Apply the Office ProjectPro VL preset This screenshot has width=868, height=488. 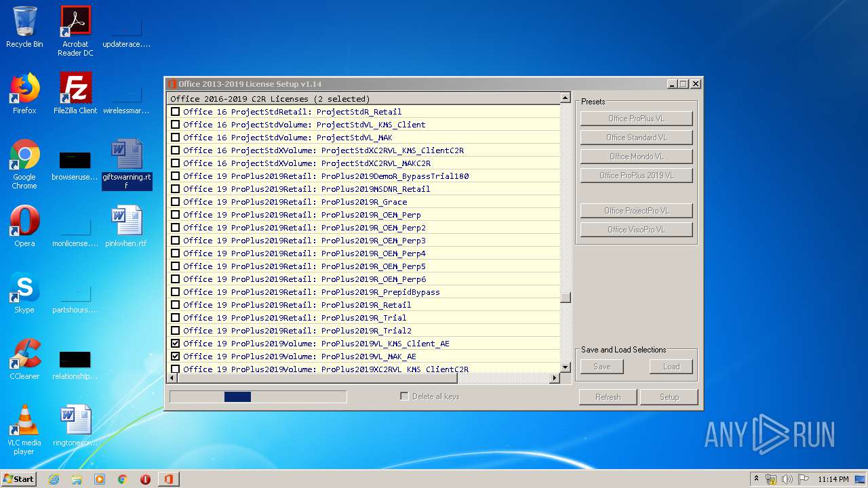point(636,211)
